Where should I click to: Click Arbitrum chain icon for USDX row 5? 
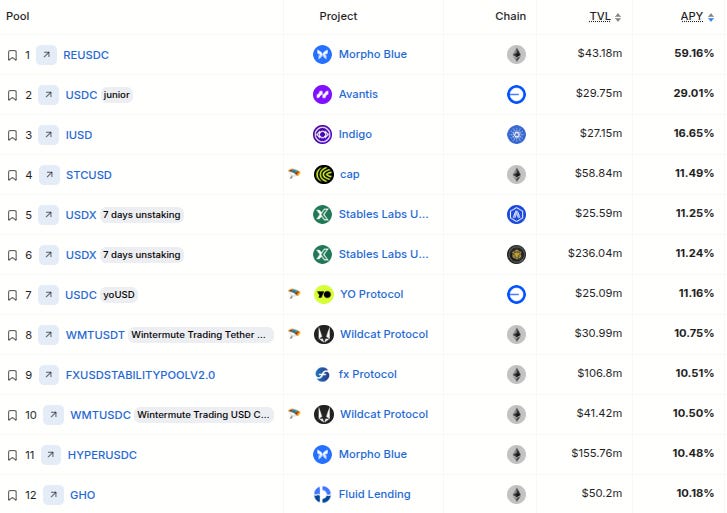516,214
